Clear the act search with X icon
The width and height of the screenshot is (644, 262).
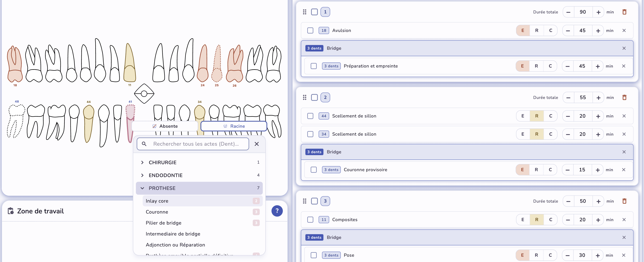[257, 144]
